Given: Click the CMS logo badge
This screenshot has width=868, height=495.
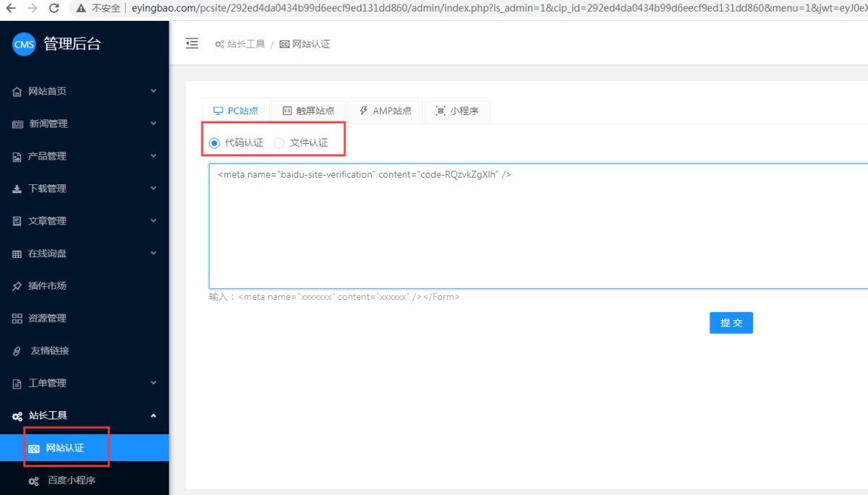Looking at the screenshot, I should (x=24, y=44).
